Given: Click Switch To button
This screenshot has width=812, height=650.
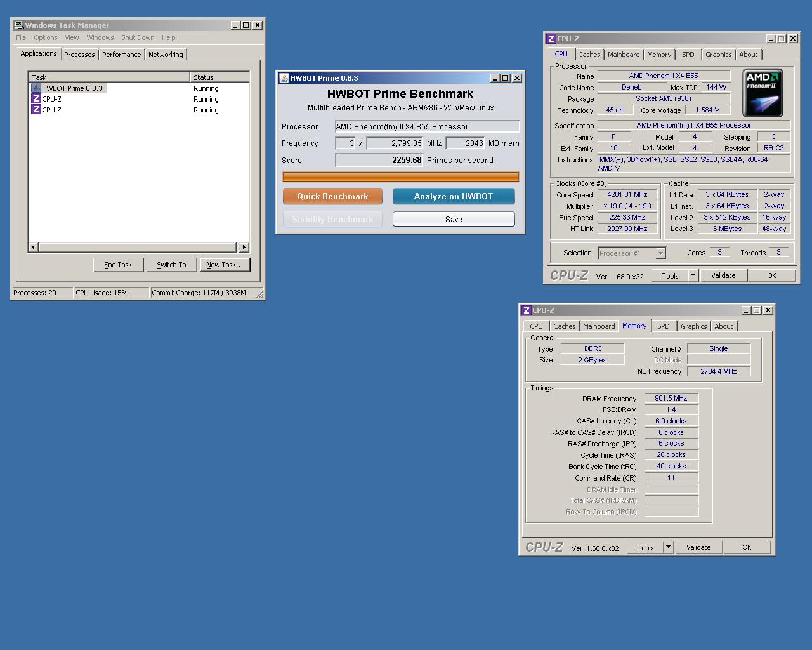Looking at the screenshot, I should tap(171, 265).
